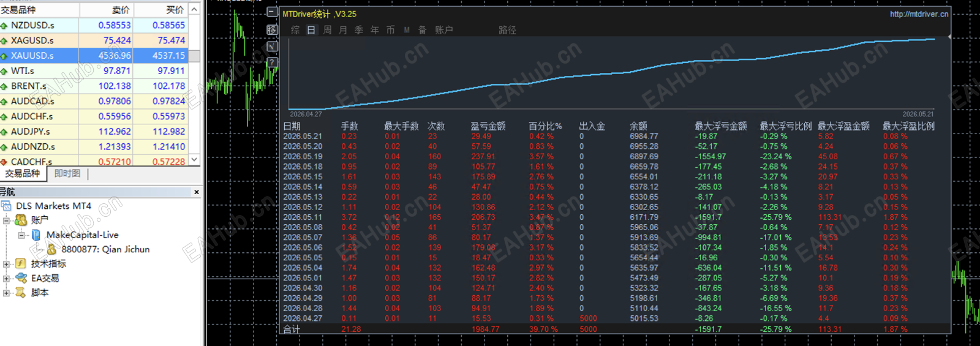Screen dimensions: 980x346
Task: Click the 余额 balance column header
Action: (x=638, y=126)
